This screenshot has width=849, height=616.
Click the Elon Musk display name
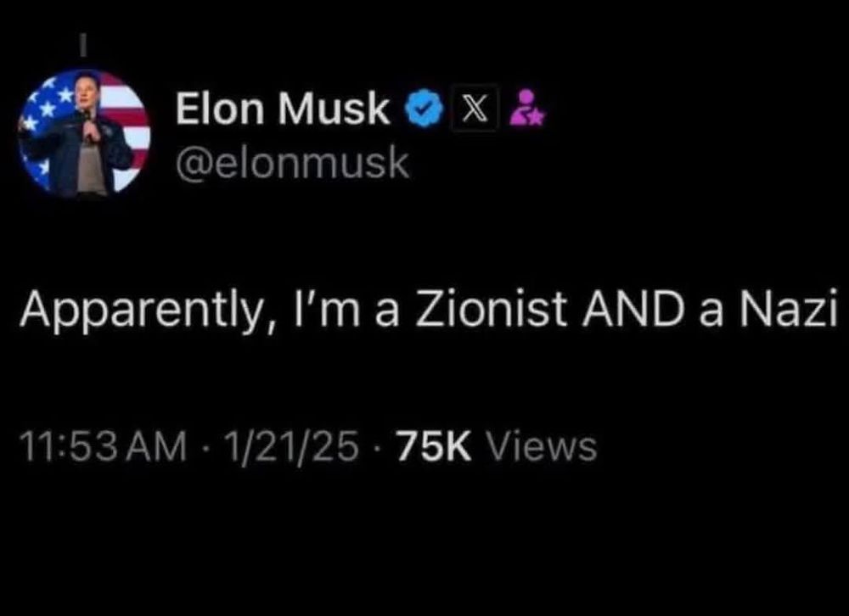click(283, 110)
